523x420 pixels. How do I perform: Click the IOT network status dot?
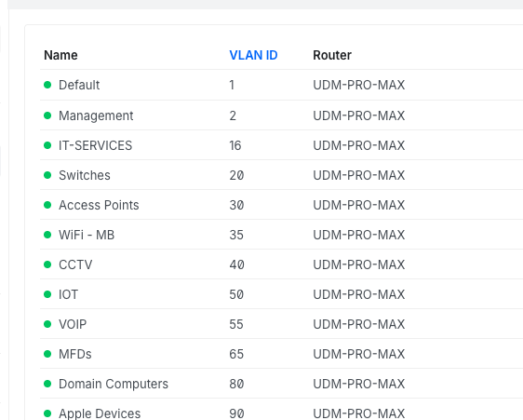coord(47,294)
